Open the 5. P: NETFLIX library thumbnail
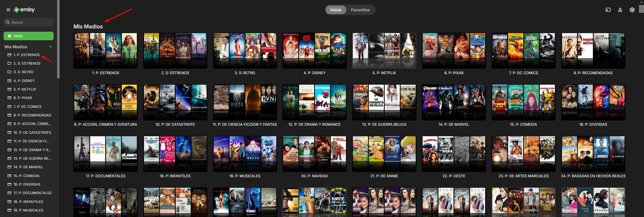This screenshot has height=217, width=644. click(x=384, y=51)
